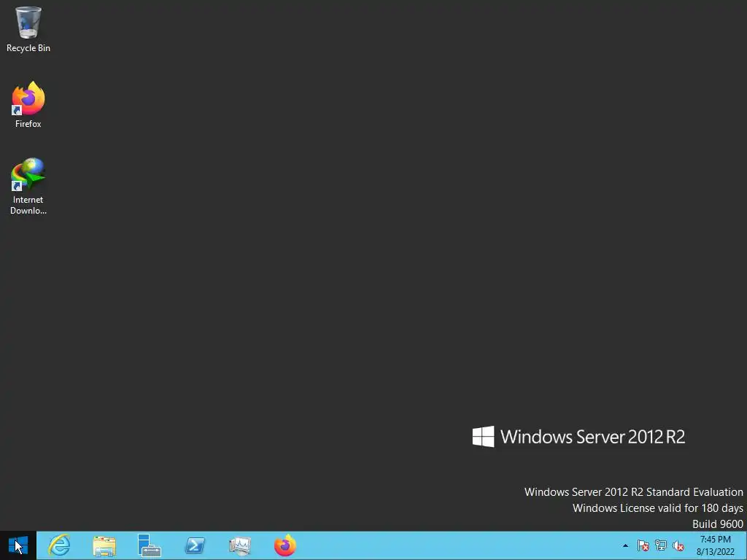Image resolution: width=747 pixels, height=560 pixels.
Task: Click the Internet Downlo... label text
Action: 28,205
